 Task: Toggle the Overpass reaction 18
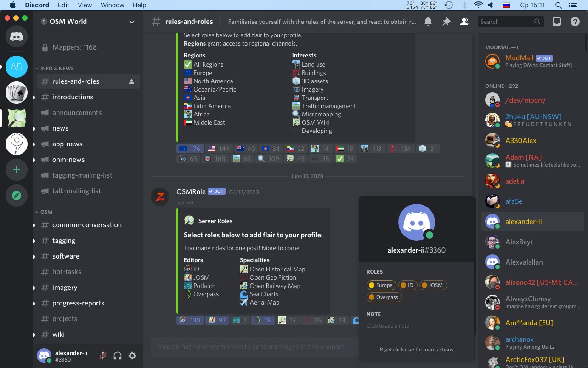pyautogui.click(x=263, y=320)
